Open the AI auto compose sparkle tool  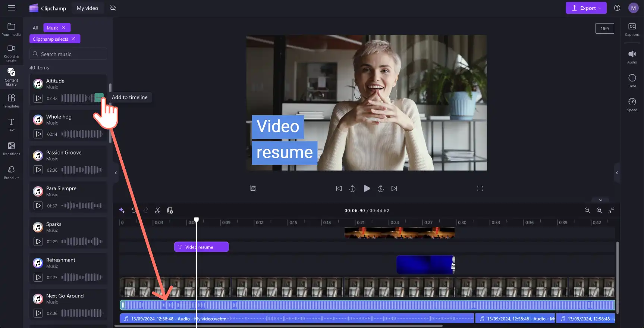122,210
